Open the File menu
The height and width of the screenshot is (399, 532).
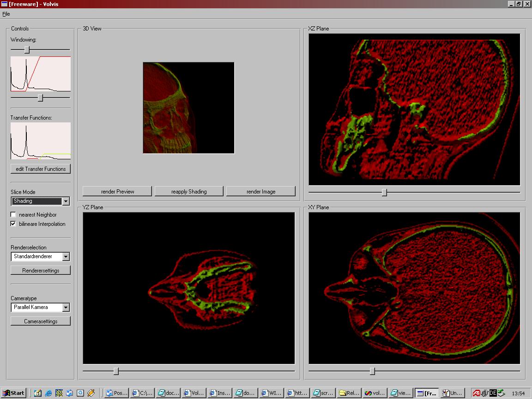6,14
